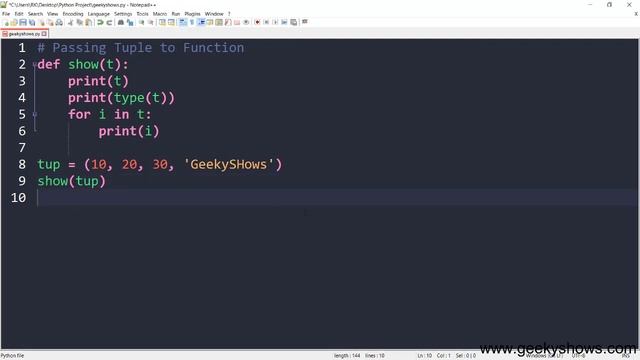This screenshot has width=640, height=360.
Task: Open the Search menu
Action: point(35,14)
